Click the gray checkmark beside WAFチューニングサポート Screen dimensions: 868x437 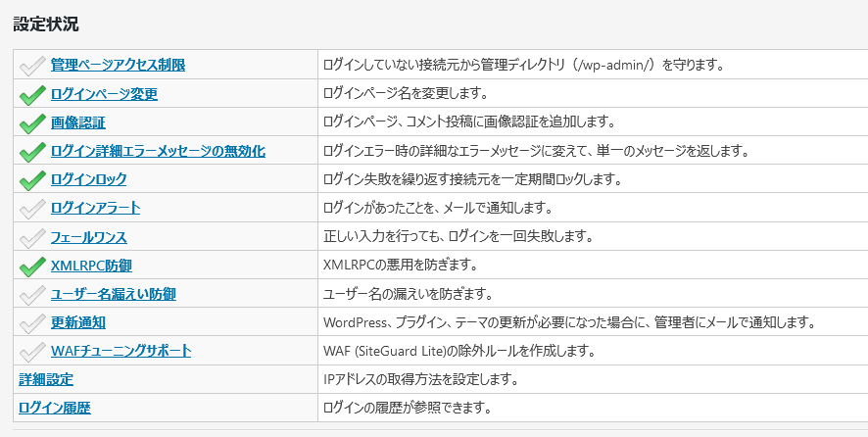32,352
